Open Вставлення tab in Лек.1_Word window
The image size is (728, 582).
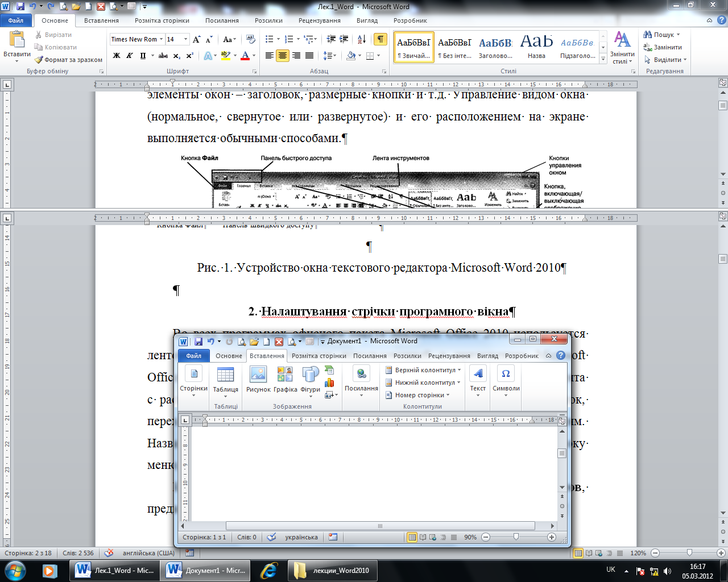101,20
